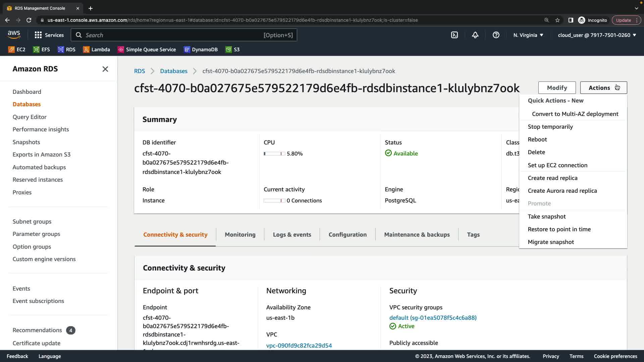Open the vpc-090fd9c82fca29d54 link
The height and width of the screenshot is (362, 644).
(299, 346)
